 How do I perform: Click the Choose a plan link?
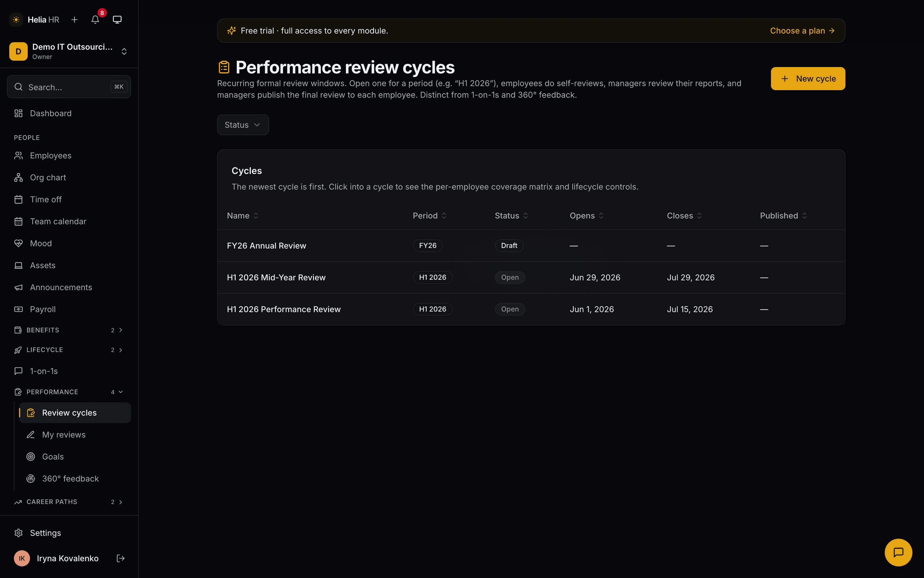pyautogui.click(x=802, y=31)
